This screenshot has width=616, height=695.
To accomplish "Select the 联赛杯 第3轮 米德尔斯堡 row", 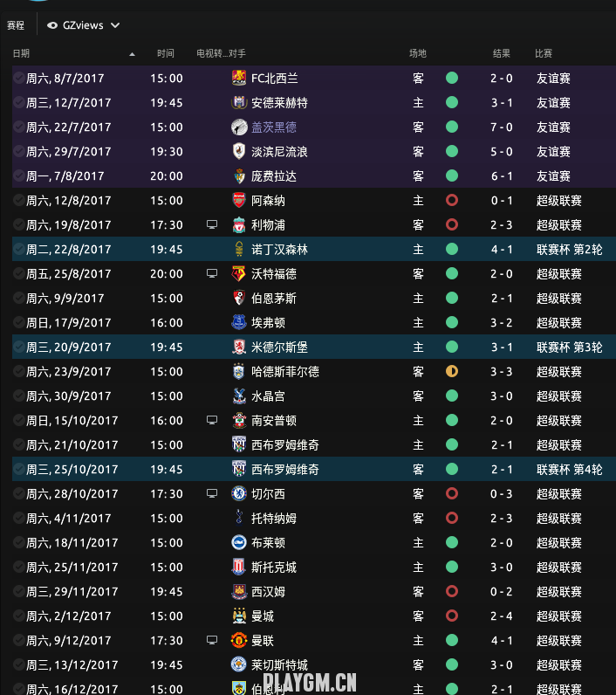I will pos(314,347).
